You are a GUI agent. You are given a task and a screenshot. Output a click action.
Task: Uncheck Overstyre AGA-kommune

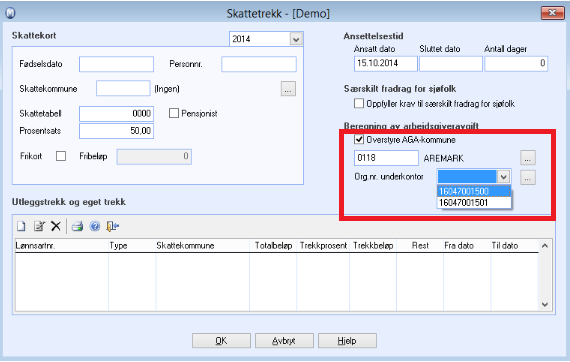coord(359,140)
